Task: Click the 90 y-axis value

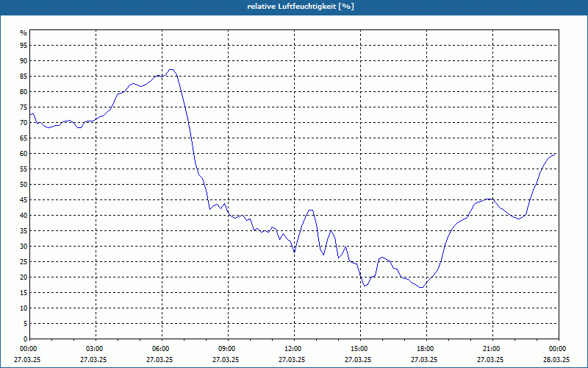Action: (x=24, y=61)
